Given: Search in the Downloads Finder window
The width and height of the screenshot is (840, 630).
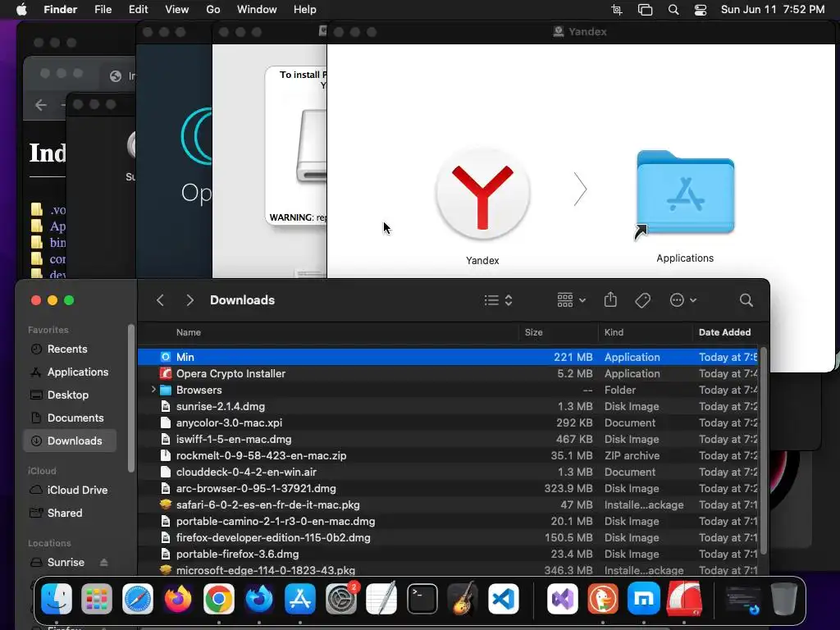Looking at the screenshot, I should point(746,300).
